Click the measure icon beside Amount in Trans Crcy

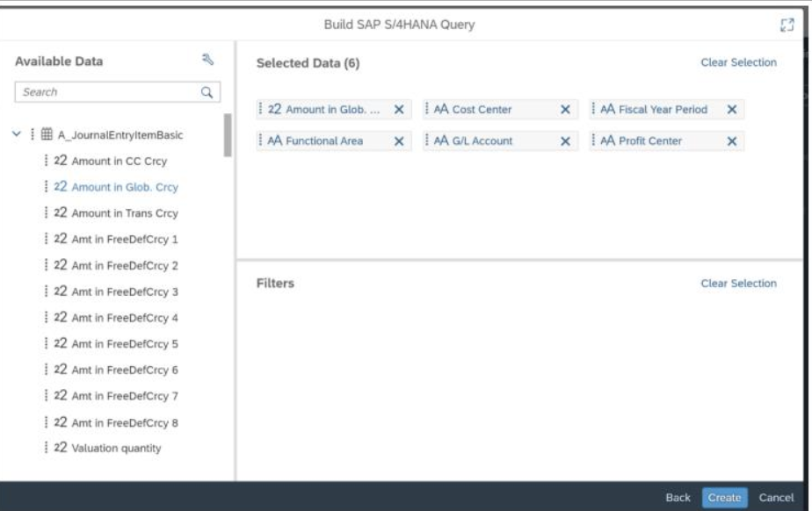[x=61, y=213]
